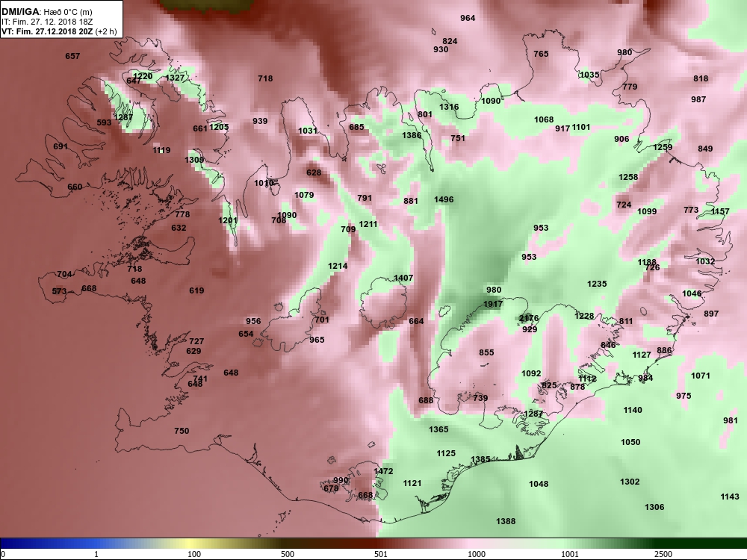This screenshot has height=560, width=747.
Task: Select the 1211 label
Action: [x=368, y=224]
